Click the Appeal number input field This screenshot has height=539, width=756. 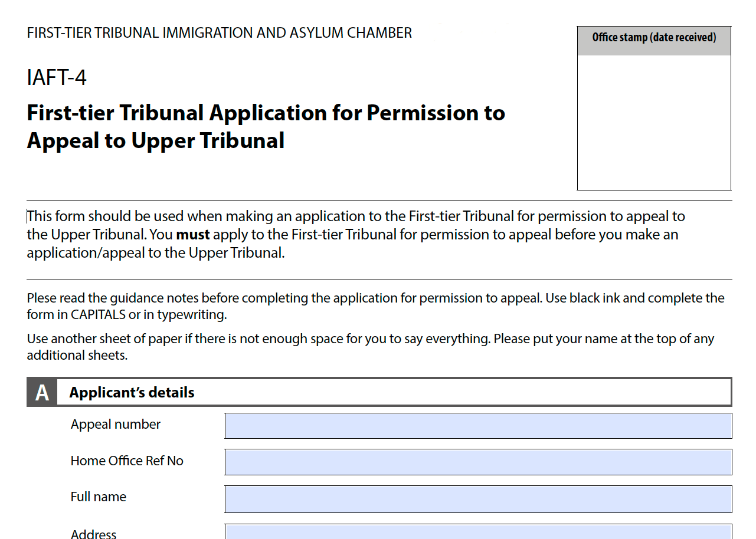click(478, 425)
